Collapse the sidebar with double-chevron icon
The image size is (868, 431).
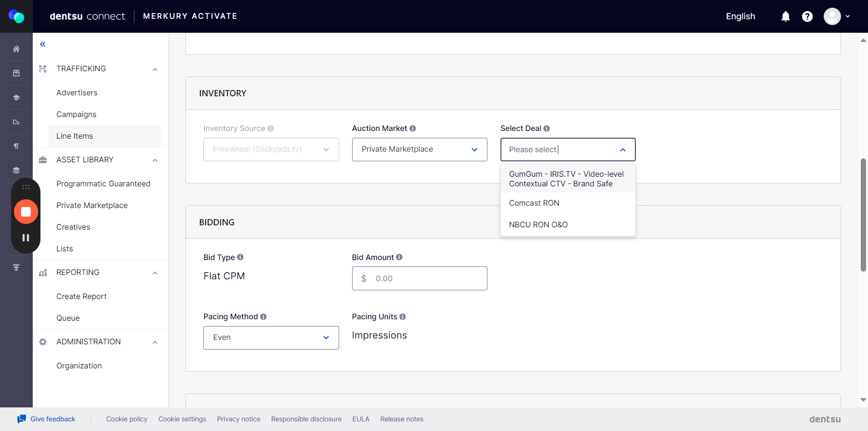click(x=43, y=44)
